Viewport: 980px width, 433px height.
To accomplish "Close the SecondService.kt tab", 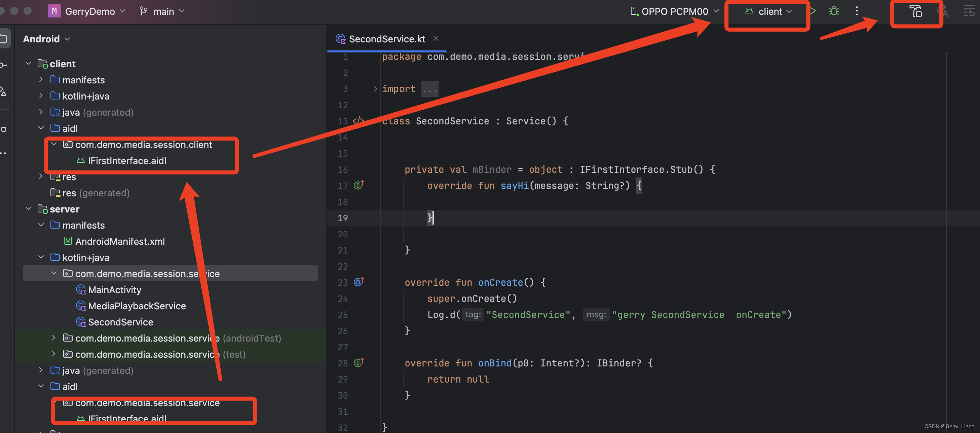I will pyautogui.click(x=436, y=38).
